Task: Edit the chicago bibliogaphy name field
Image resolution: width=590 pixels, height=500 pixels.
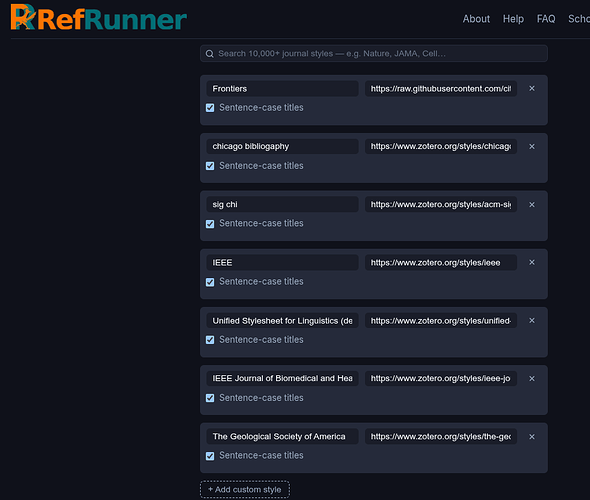Action: [x=282, y=146]
